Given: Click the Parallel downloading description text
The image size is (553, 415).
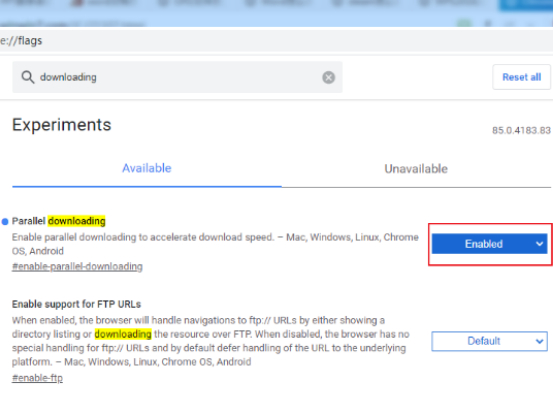Looking at the screenshot, I should pos(215,244).
